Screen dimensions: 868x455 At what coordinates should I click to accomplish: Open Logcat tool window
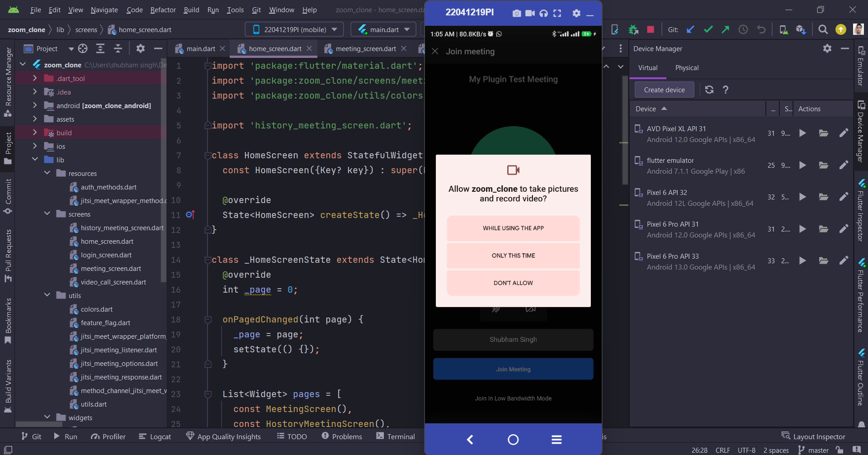click(x=155, y=436)
